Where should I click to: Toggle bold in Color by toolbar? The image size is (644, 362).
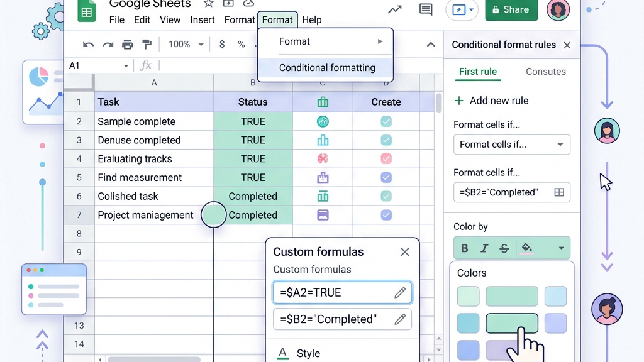click(465, 248)
